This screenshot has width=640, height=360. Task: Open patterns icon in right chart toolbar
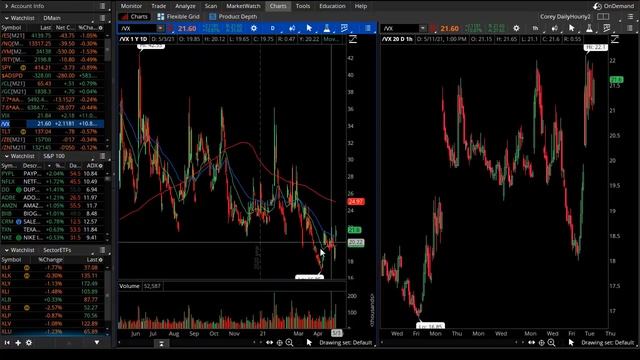point(607,28)
